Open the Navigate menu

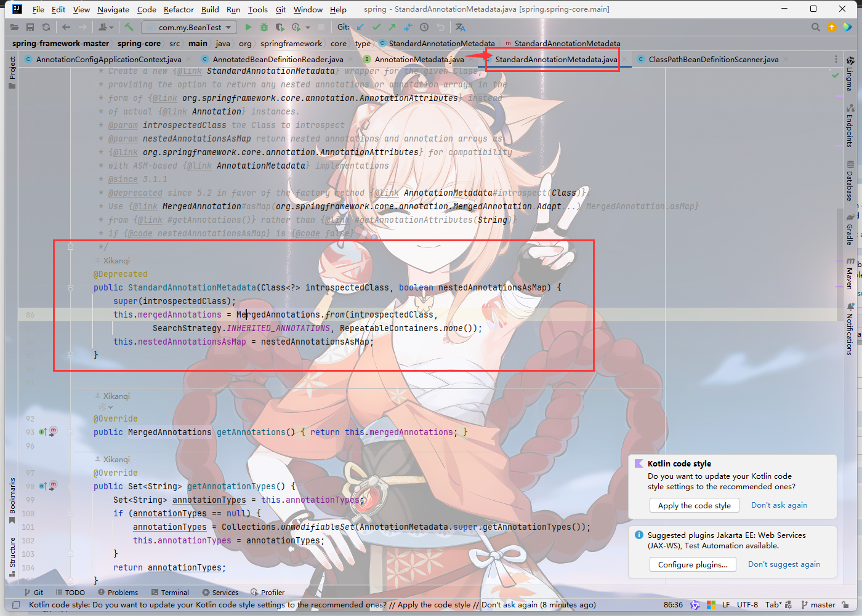click(x=113, y=9)
